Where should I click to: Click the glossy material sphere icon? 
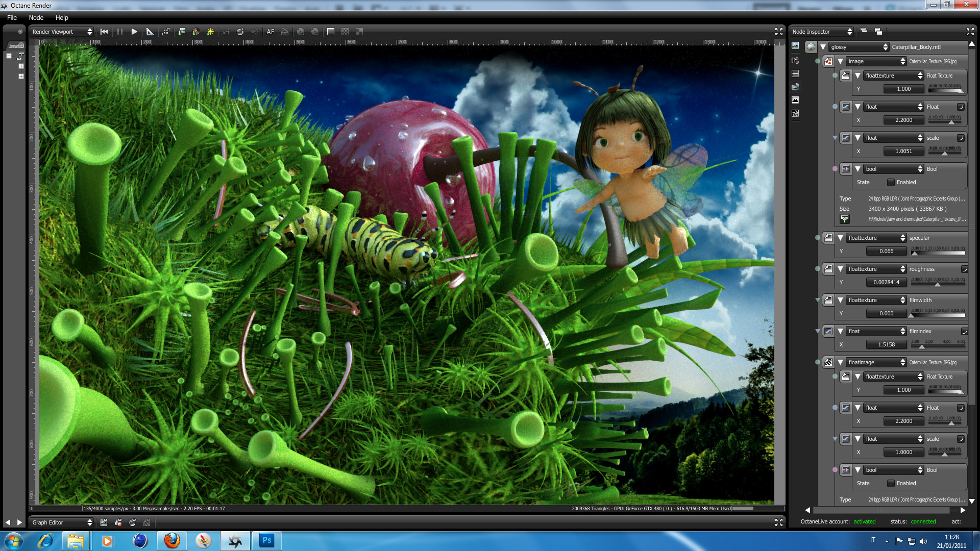pyautogui.click(x=811, y=47)
